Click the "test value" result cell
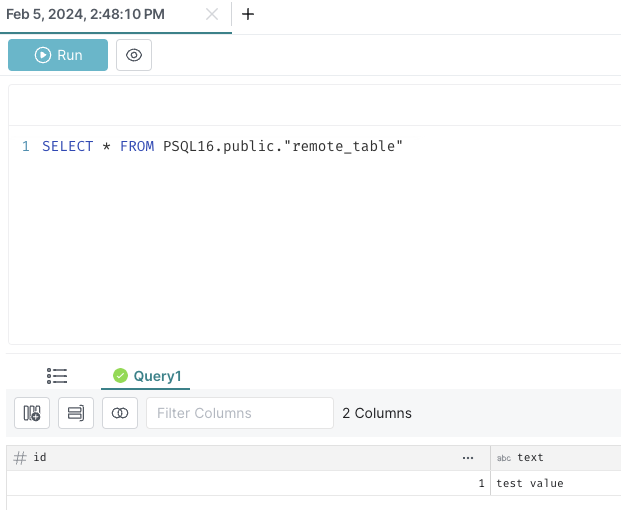The height and width of the screenshot is (510, 621). pyautogui.click(x=556, y=483)
